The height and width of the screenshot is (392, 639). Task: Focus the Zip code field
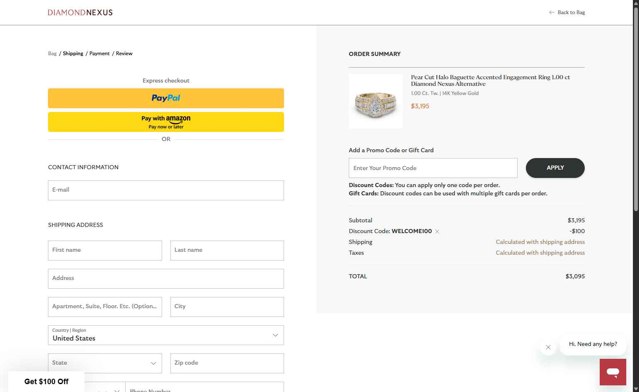point(227,363)
